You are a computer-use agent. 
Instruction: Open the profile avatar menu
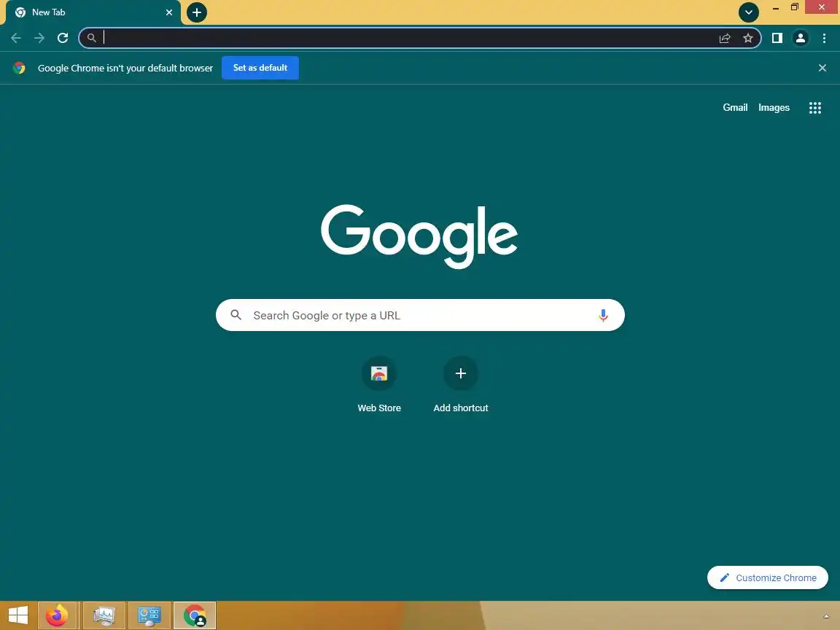pos(801,38)
